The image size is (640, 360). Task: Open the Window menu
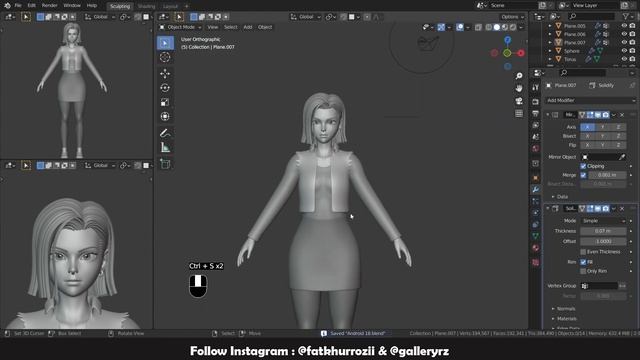click(x=72, y=5)
